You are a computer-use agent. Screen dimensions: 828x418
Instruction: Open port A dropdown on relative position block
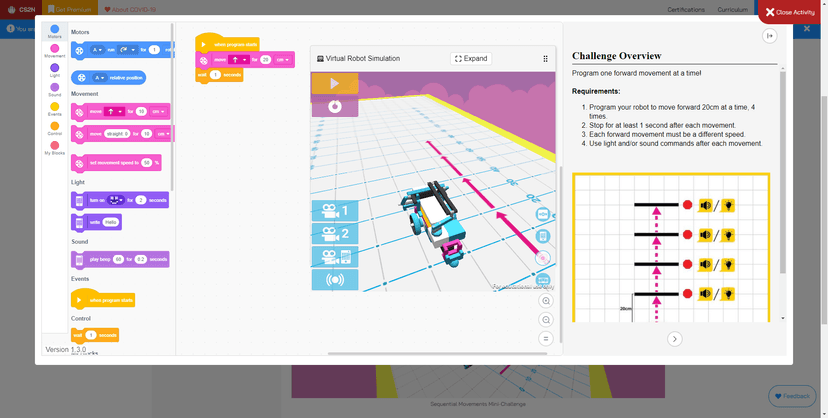[x=100, y=78]
